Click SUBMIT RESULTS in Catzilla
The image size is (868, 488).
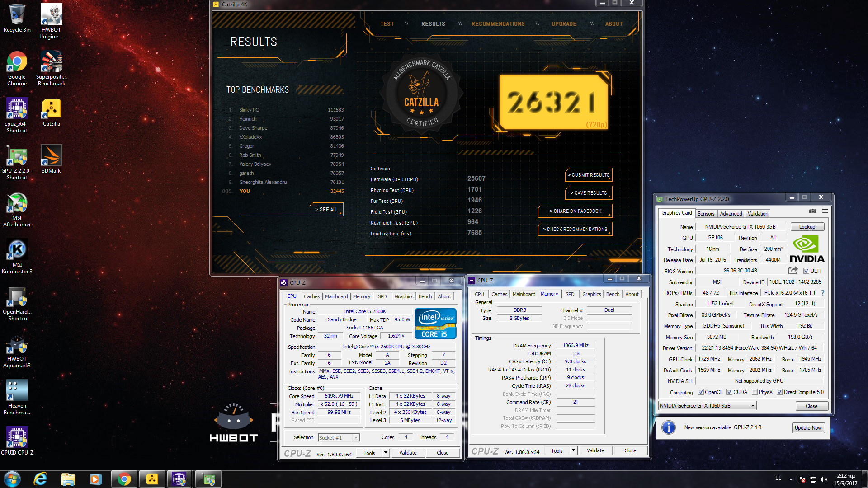tap(589, 175)
